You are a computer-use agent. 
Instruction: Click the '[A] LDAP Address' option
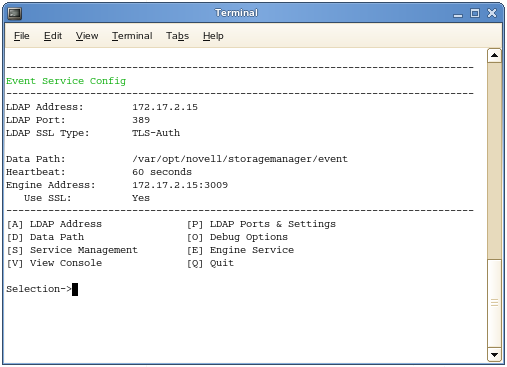(x=54, y=224)
